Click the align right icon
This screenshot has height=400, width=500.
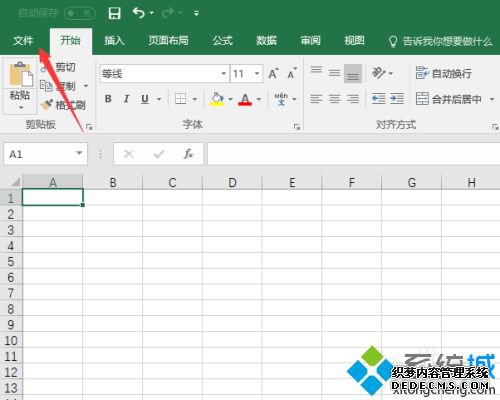click(353, 99)
